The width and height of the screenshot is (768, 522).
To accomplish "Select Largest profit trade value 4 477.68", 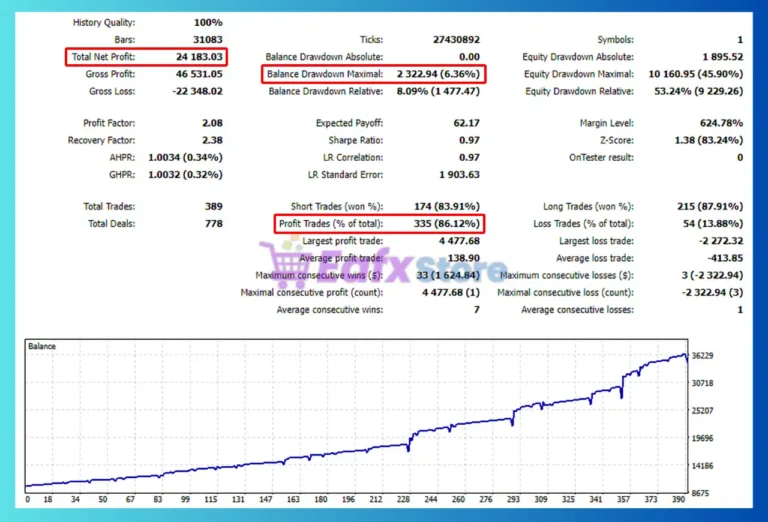I will point(459,240).
